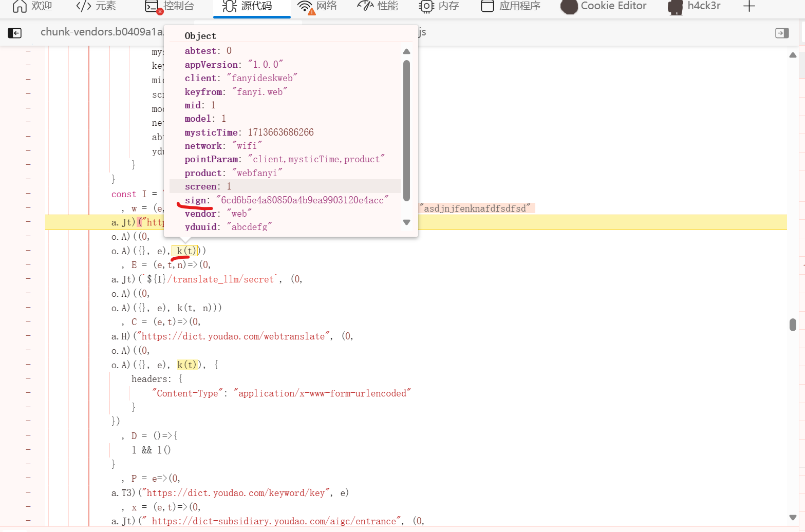Open the 应用程序 application tab
Screen dimensions: 805x532
coord(511,6)
